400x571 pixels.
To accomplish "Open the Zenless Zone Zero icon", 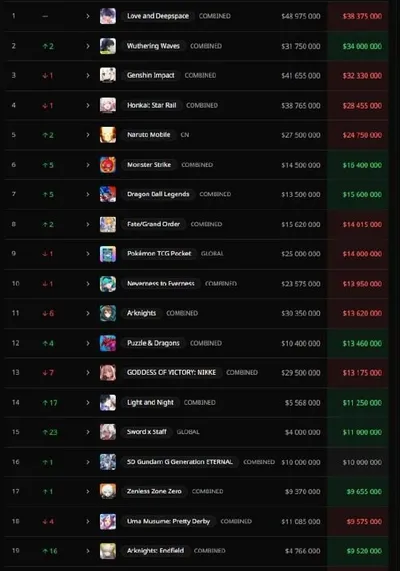I will click(x=108, y=491).
